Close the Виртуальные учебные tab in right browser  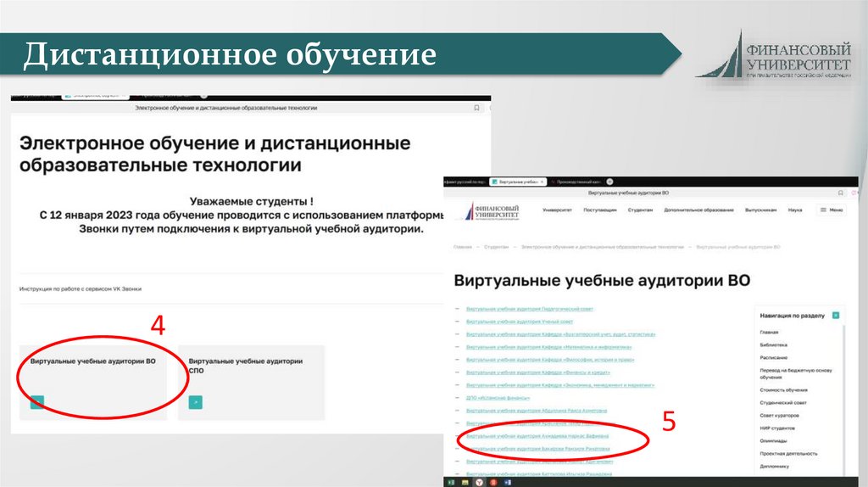542,182
